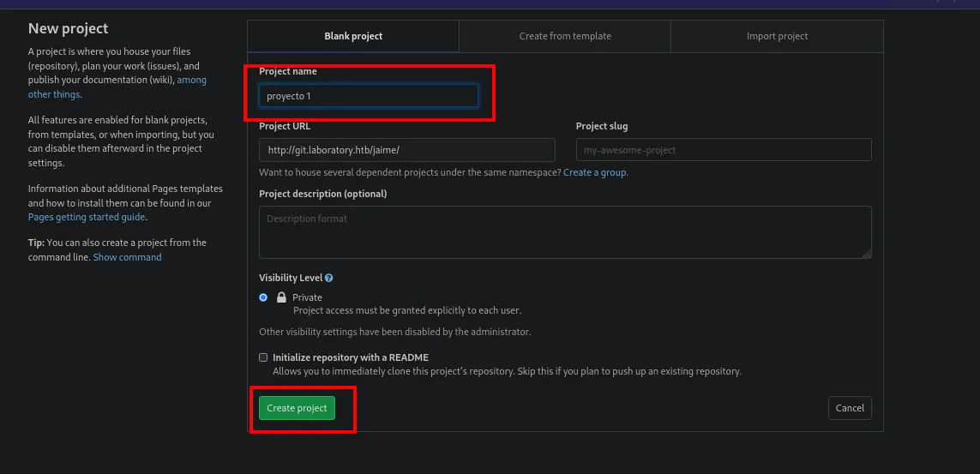Focus the Project slug field
This screenshot has height=474, width=980.
pos(724,150)
